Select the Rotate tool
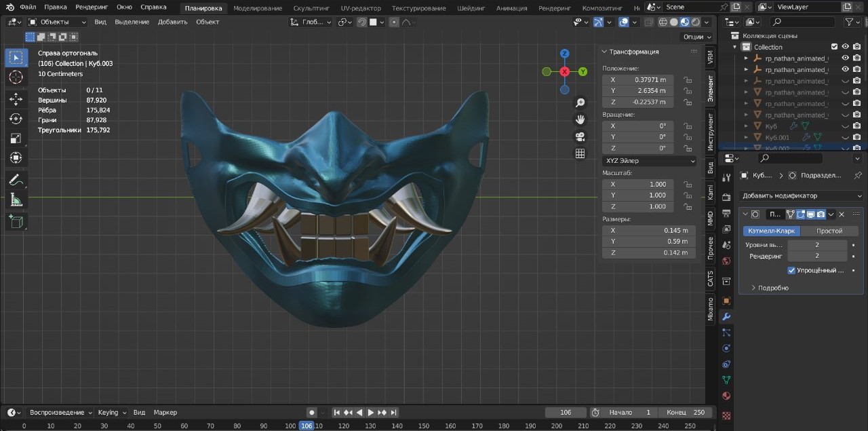Viewport: 868px width, 431px height. tap(16, 119)
